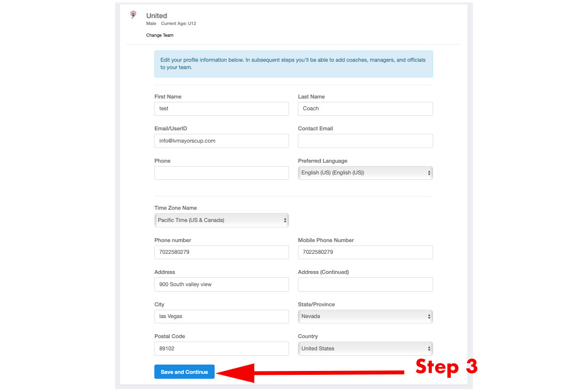588x392 pixels.
Task: Open the Preferred Language dropdown
Action: (365, 173)
